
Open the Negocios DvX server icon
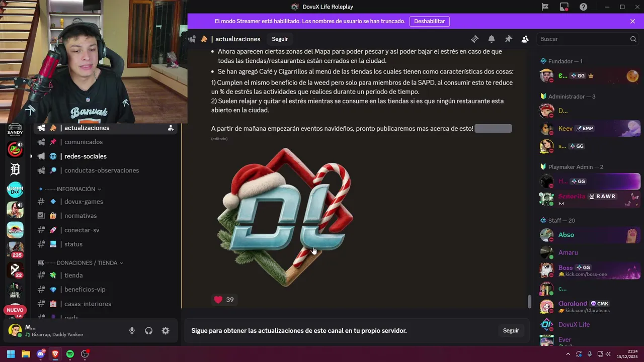click(15, 190)
